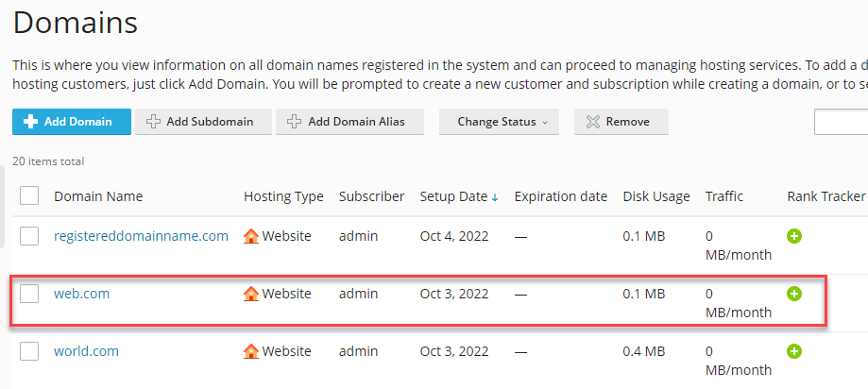Tick the checkbox for registereddomainname.com
Image resolution: width=868 pixels, height=389 pixels.
[x=29, y=236]
